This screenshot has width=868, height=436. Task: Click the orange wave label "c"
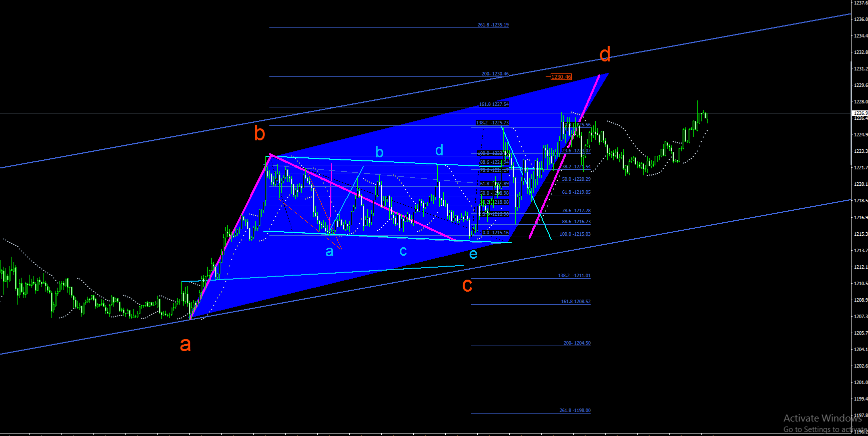(467, 285)
